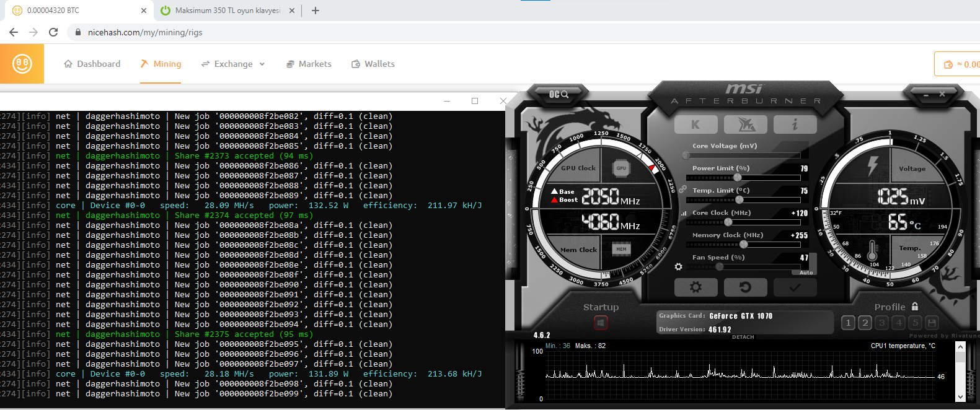Toggle Apply at Windows Startup button
This screenshot has height=410, width=980.
[x=601, y=323]
